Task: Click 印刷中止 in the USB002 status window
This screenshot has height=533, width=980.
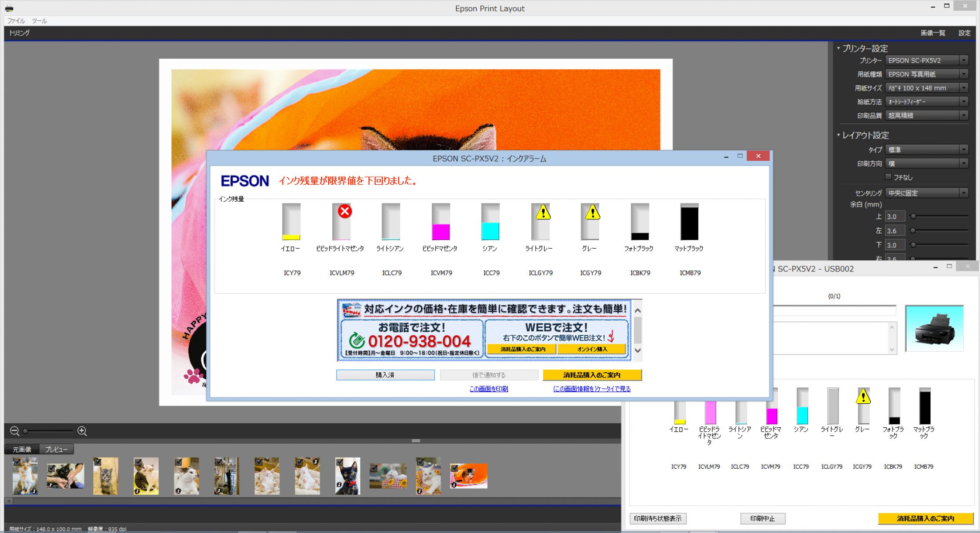Action: tap(763, 518)
